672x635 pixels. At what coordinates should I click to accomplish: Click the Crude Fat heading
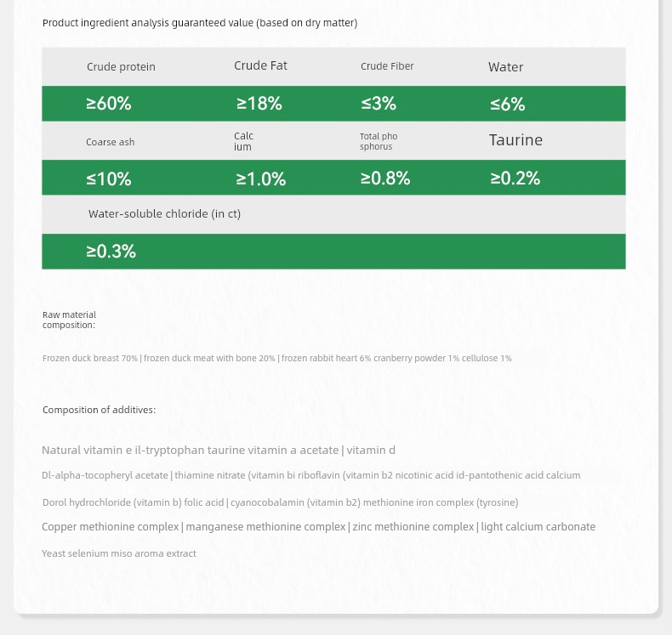[260, 66]
